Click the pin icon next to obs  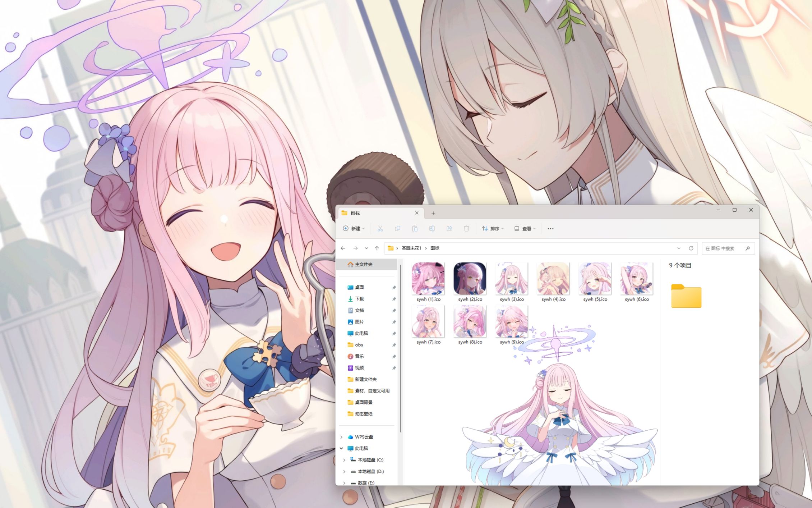pos(394,345)
